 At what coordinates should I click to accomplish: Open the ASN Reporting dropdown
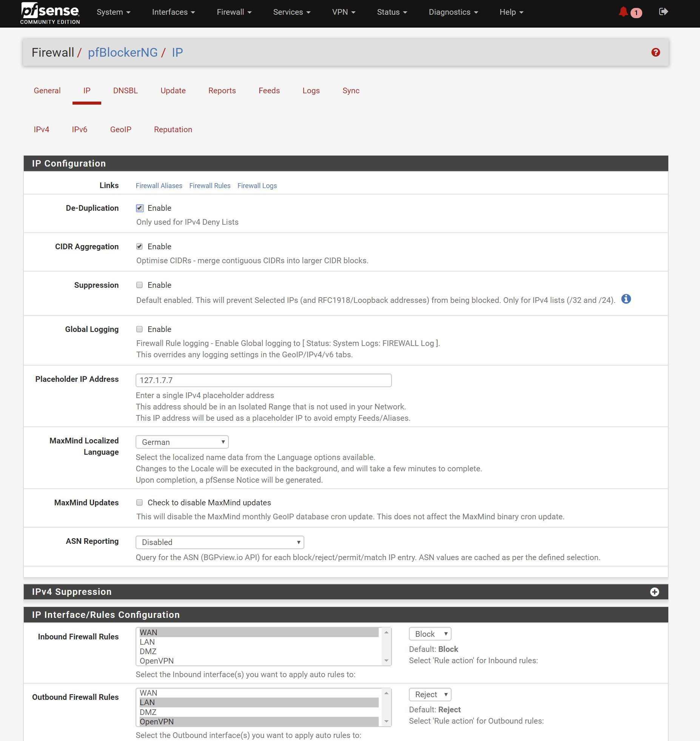220,542
